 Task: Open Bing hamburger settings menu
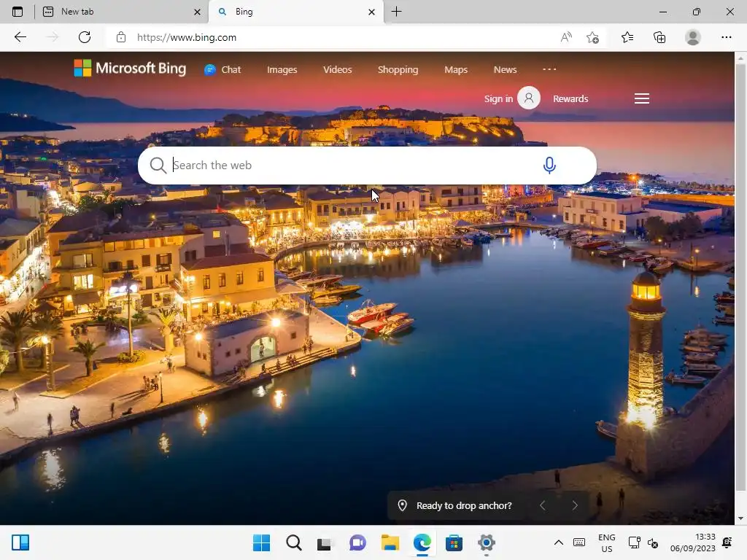(642, 98)
